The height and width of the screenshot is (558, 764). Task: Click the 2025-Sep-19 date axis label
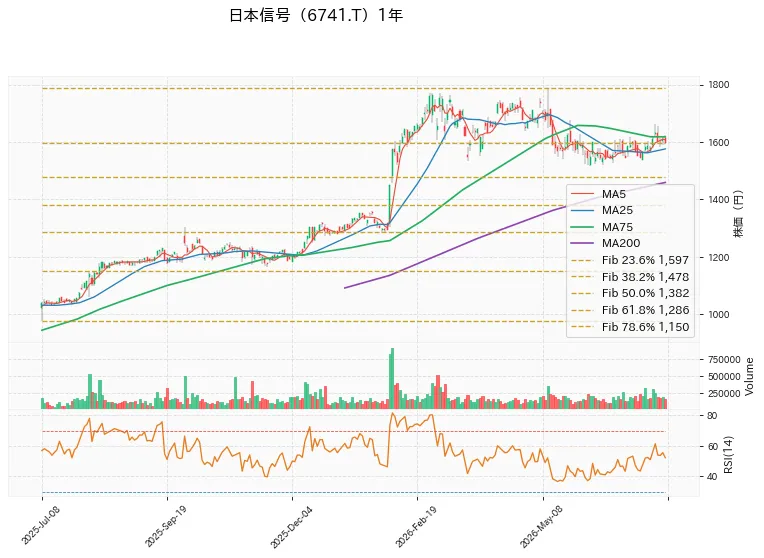pos(166,526)
